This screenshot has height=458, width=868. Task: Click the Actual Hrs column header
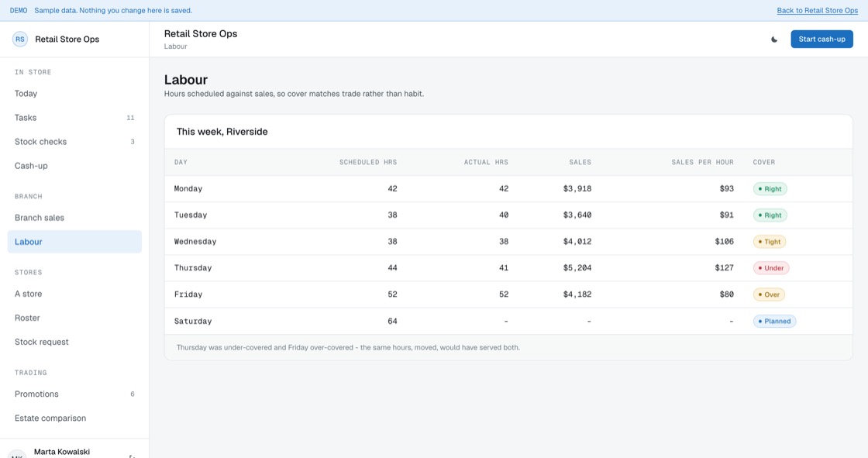[x=486, y=162]
